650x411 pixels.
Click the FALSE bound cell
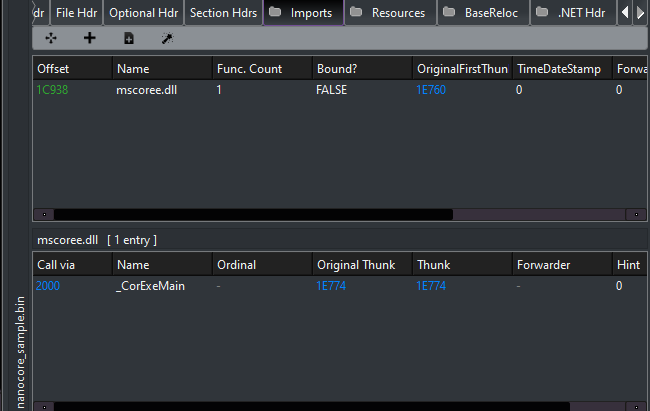pos(331,90)
